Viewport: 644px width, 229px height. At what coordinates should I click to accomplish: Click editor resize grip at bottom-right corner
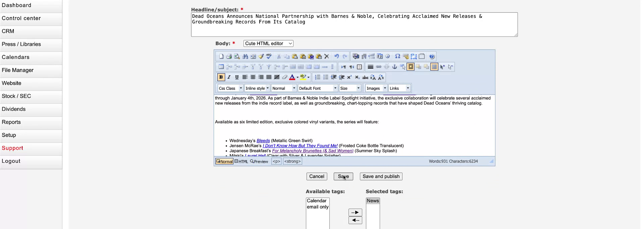tap(491, 161)
